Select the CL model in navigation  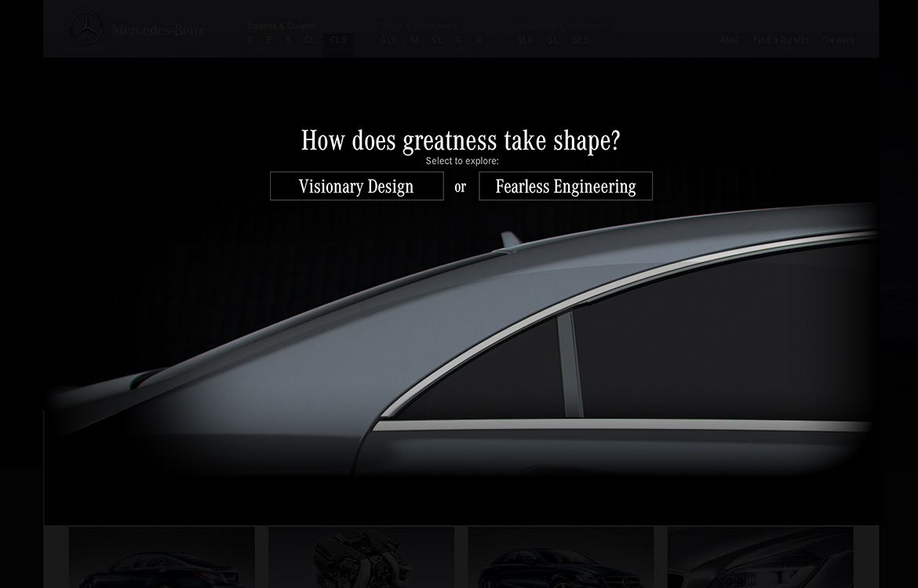click(x=310, y=40)
